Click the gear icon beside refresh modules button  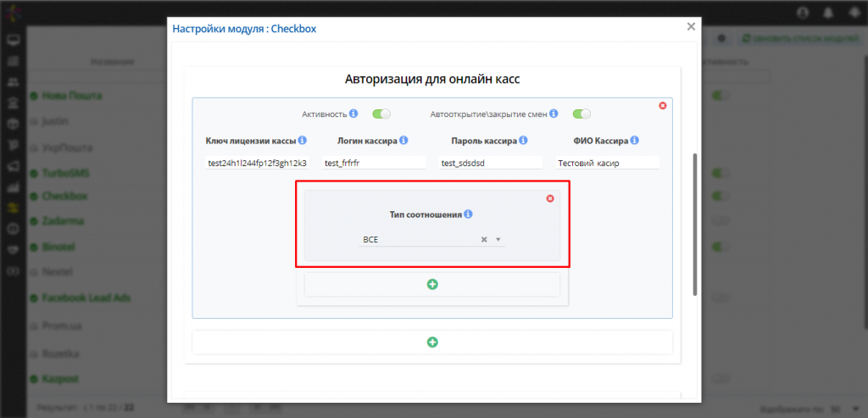[x=721, y=39]
